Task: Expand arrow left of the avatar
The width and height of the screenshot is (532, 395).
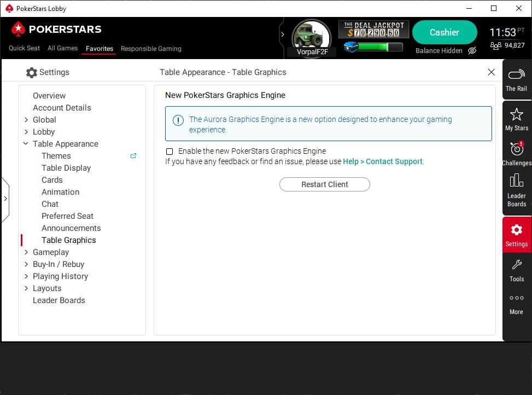Action: [x=282, y=34]
